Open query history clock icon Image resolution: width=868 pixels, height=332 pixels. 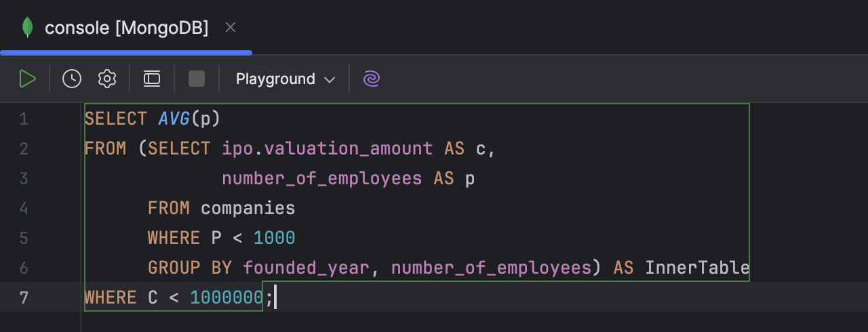click(x=72, y=79)
